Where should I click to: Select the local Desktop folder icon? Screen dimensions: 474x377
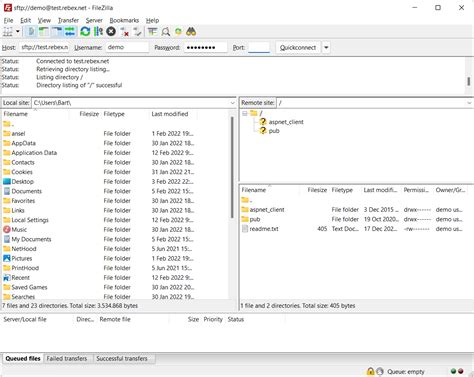(7, 182)
